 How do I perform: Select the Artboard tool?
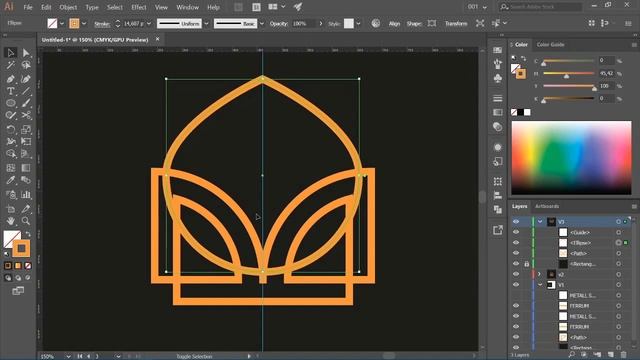pos(11,209)
